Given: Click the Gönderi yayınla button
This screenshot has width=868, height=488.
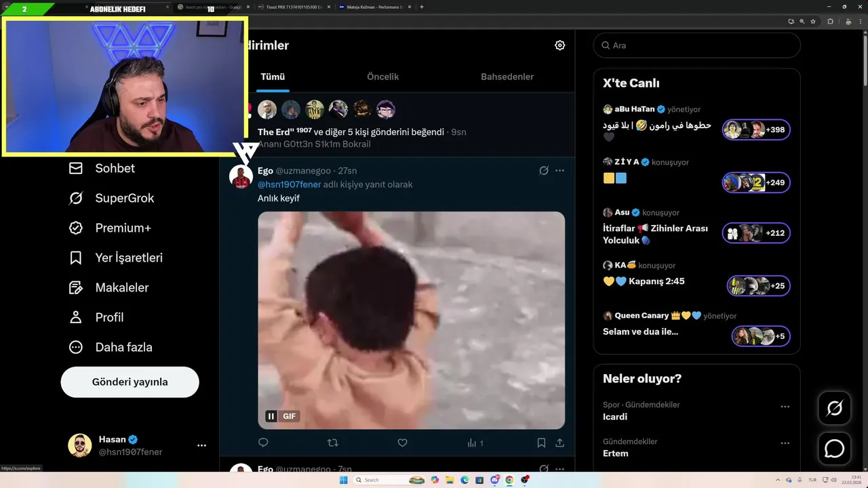Looking at the screenshot, I should click(x=130, y=382).
